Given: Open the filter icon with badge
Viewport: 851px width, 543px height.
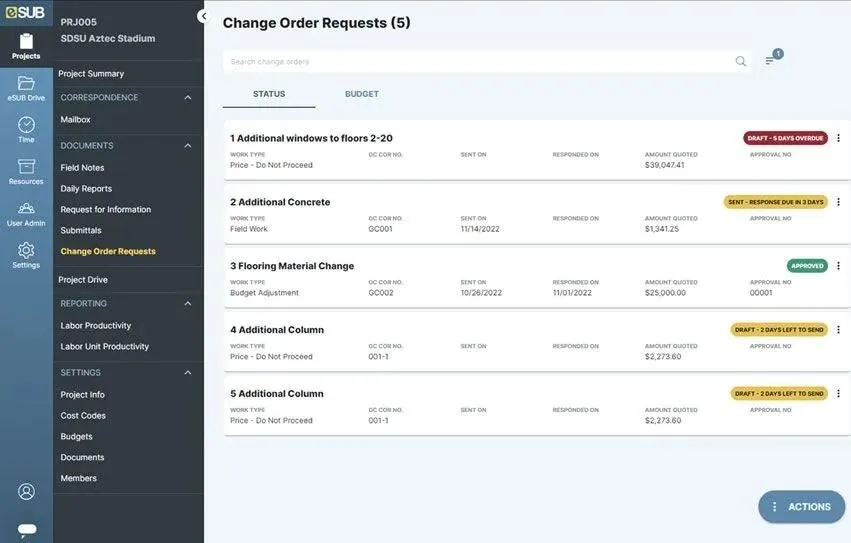Looking at the screenshot, I should coord(773,58).
